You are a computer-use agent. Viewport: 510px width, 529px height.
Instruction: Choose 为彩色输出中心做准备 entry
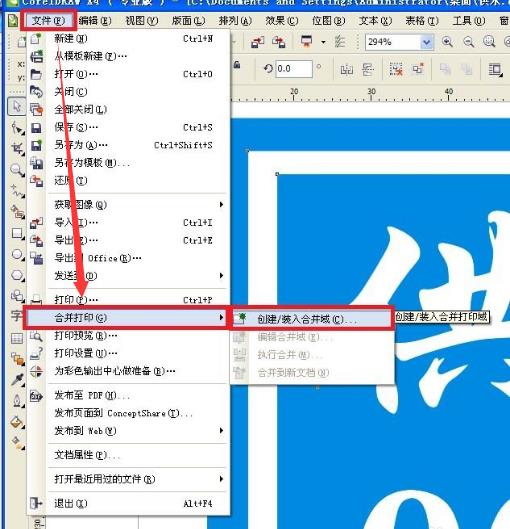[128, 371]
